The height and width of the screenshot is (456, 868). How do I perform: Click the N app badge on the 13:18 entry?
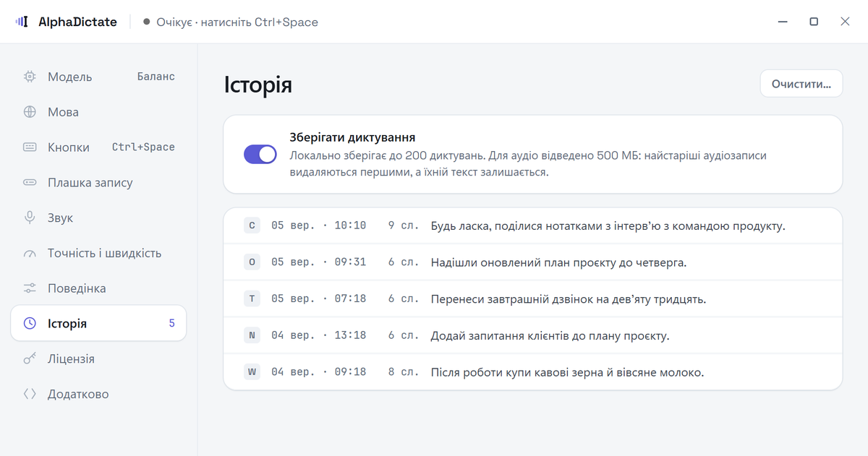point(252,335)
